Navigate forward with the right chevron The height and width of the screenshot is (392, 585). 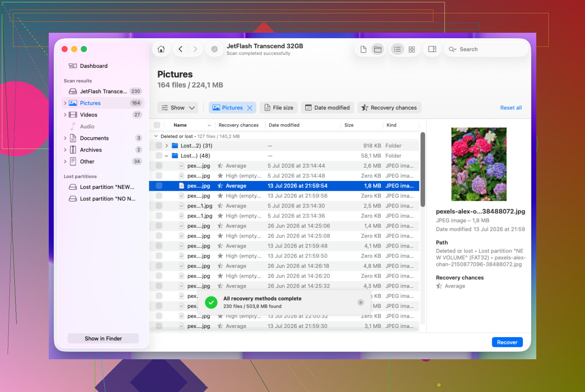tap(195, 49)
